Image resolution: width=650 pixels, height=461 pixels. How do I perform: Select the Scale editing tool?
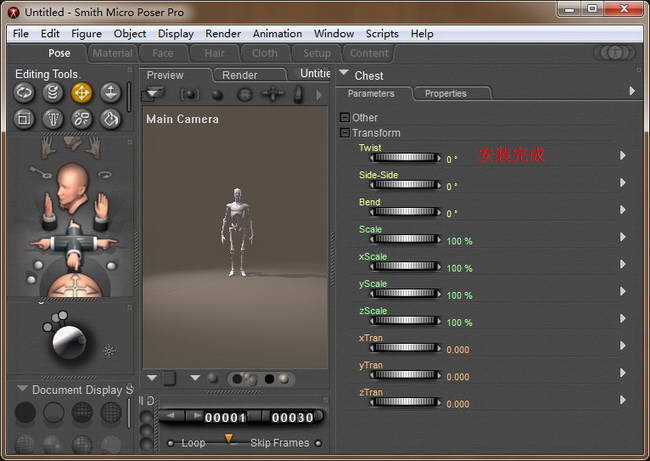24,119
